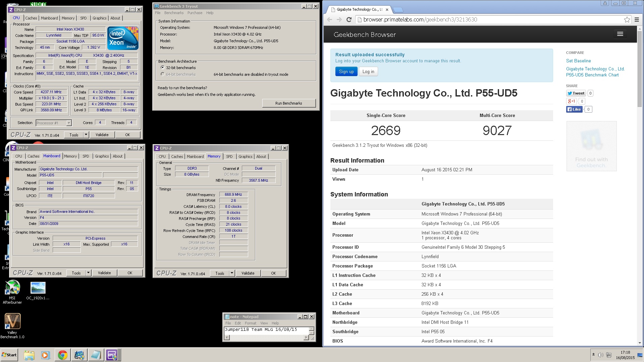
Task: Click the Core Speed value 4237.11 MHz
Action: point(51,92)
